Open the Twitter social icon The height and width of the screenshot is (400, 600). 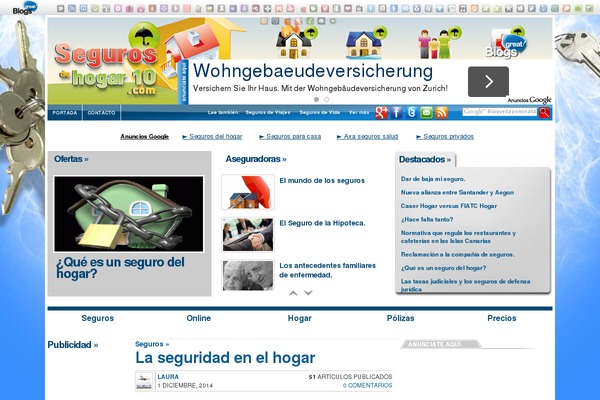(411, 113)
